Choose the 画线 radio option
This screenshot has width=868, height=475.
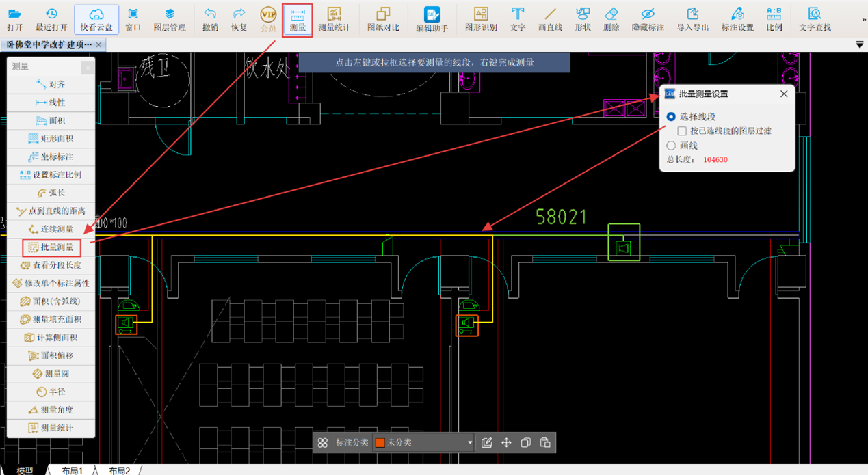coord(671,146)
